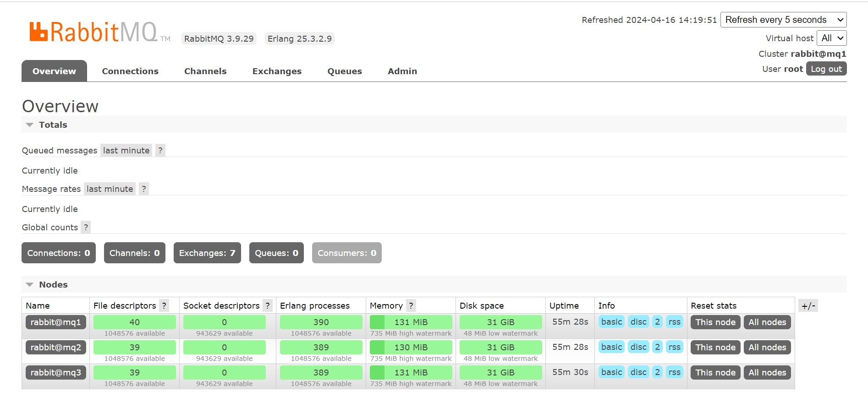This screenshot has height=397, width=868.
Task: Open help for Message rates
Action: coord(144,189)
